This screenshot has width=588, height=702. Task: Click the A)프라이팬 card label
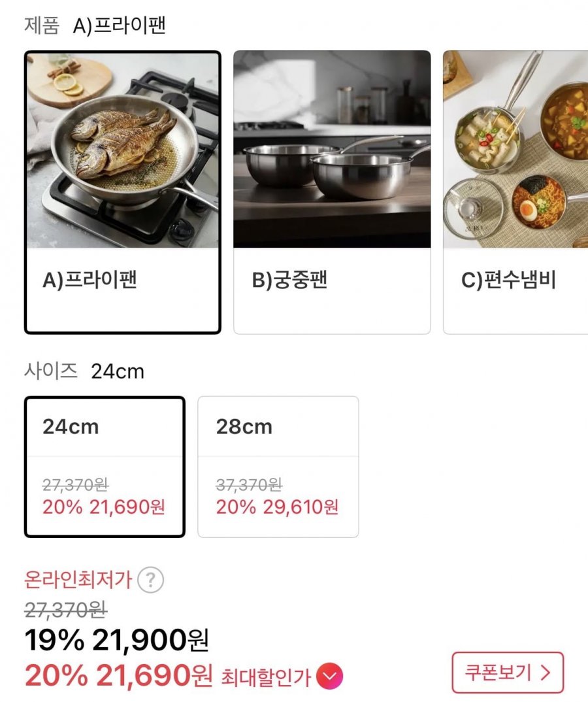[x=90, y=280]
